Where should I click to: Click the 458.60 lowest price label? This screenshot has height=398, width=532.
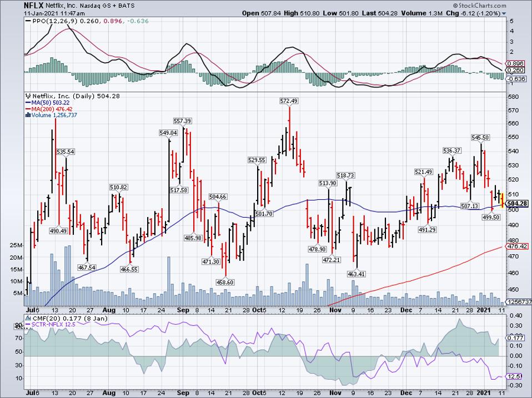click(x=225, y=282)
